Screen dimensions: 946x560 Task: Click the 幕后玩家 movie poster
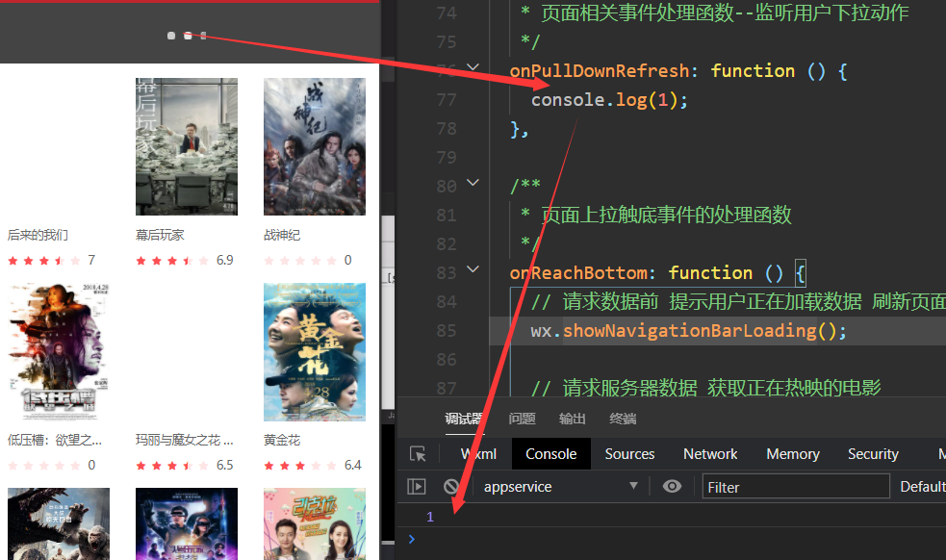tap(187, 146)
